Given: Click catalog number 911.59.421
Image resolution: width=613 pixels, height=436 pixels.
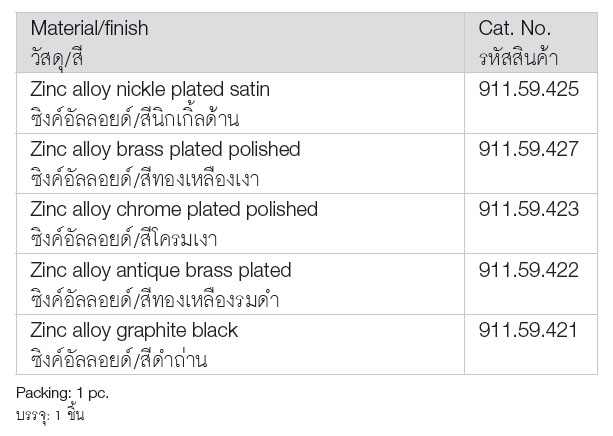Looking at the screenshot, I should (528, 330).
